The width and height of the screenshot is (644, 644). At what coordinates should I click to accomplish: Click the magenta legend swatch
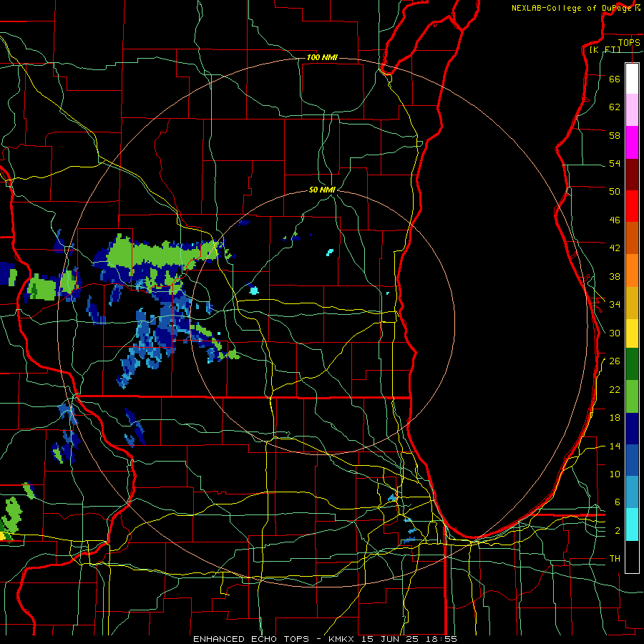click(632, 142)
